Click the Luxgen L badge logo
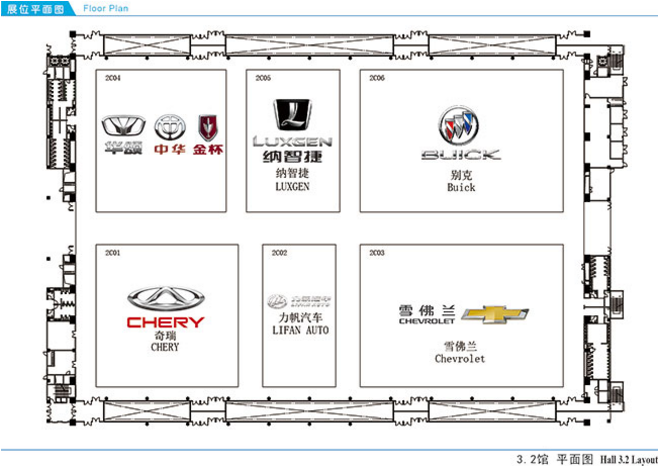Image resolution: width=661 pixels, height=466 pixels. tap(293, 115)
